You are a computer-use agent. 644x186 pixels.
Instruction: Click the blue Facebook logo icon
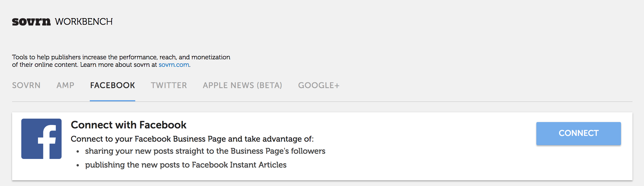(41, 139)
